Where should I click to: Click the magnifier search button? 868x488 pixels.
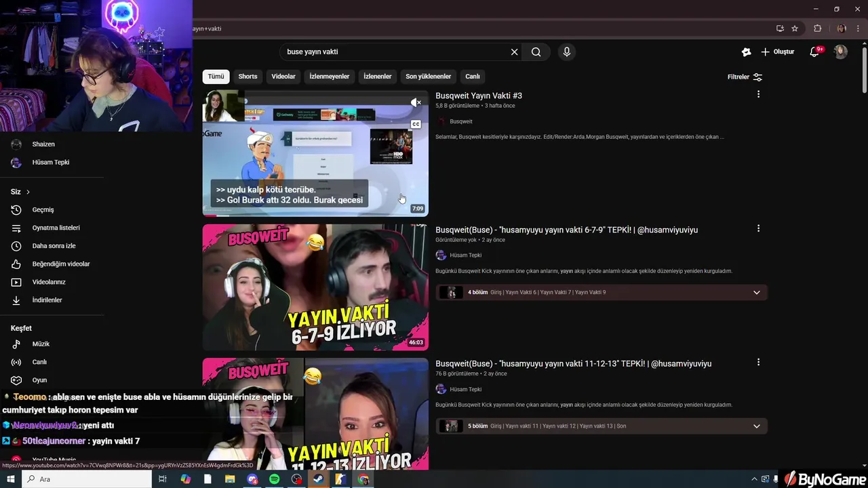pos(536,52)
